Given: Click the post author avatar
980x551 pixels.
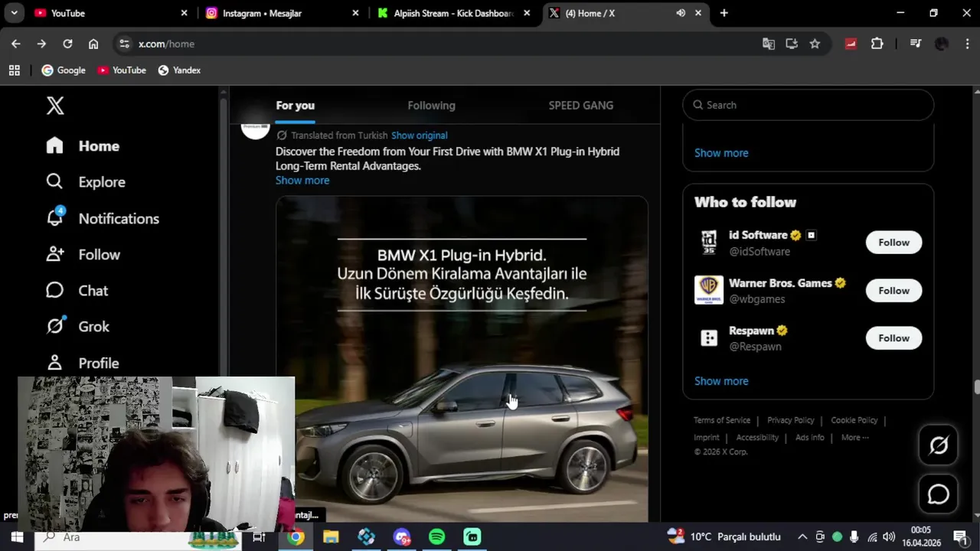Looking at the screenshot, I should tap(256, 130).
